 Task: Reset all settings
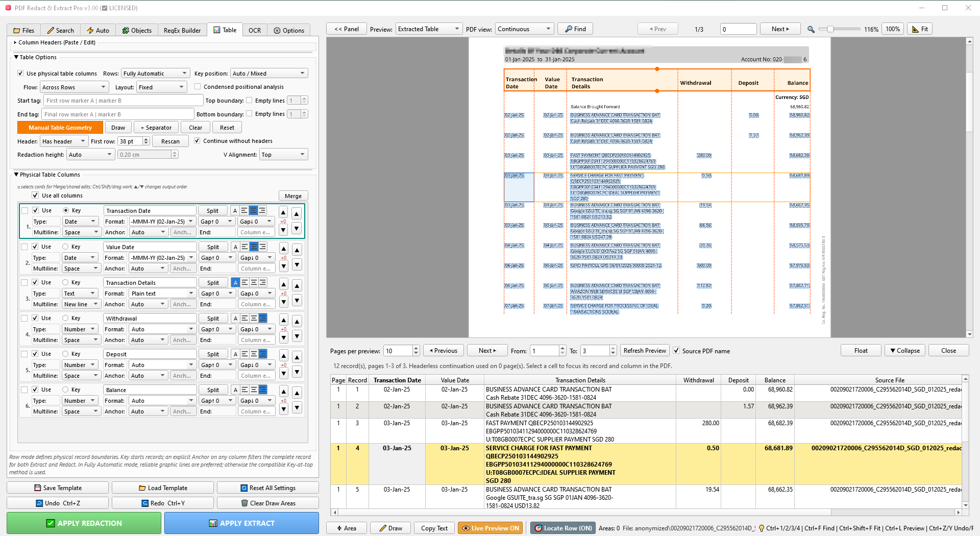pyautogui.click(x=268, y=488)
